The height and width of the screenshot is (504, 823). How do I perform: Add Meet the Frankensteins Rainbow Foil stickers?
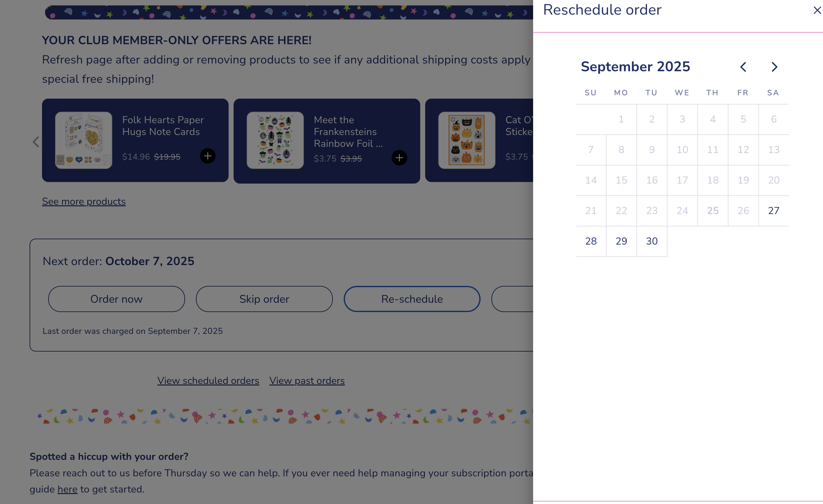click(x=399, y=158)
